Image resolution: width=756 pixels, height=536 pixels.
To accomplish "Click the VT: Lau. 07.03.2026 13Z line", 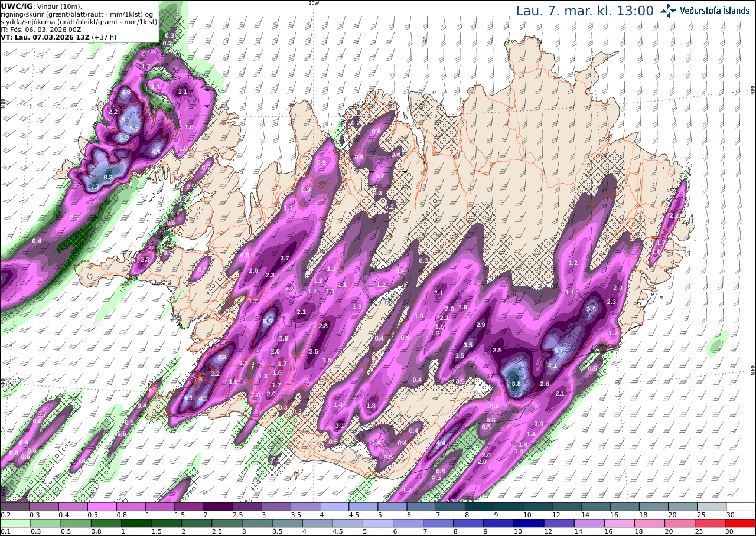I will tap(59, 37).
